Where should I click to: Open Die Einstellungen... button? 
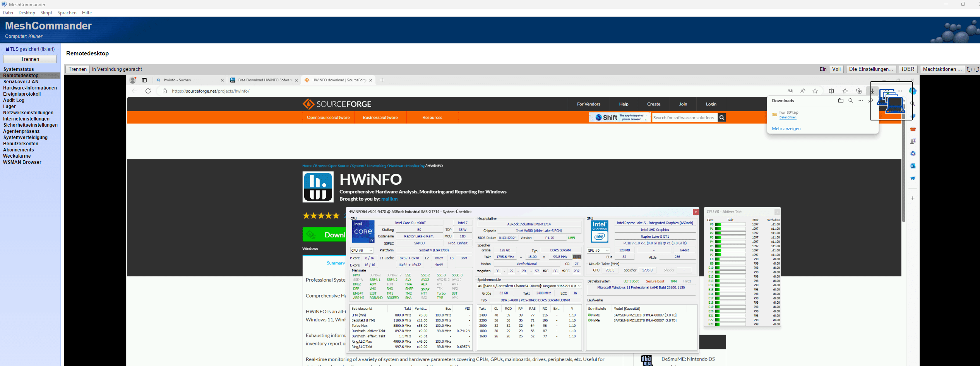coord(871,69)
